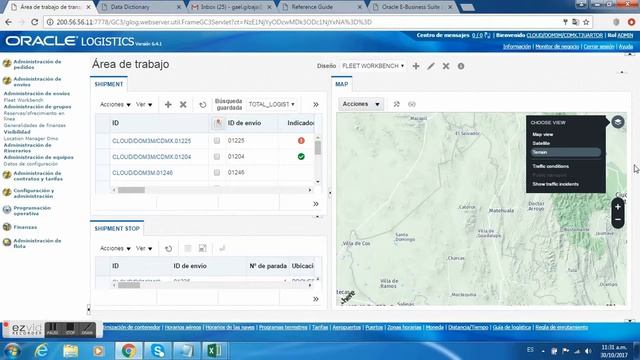640x360 pixels.
Task: Click the Shipment table vertical scrollbar thumb
Action: click(318, 148)
